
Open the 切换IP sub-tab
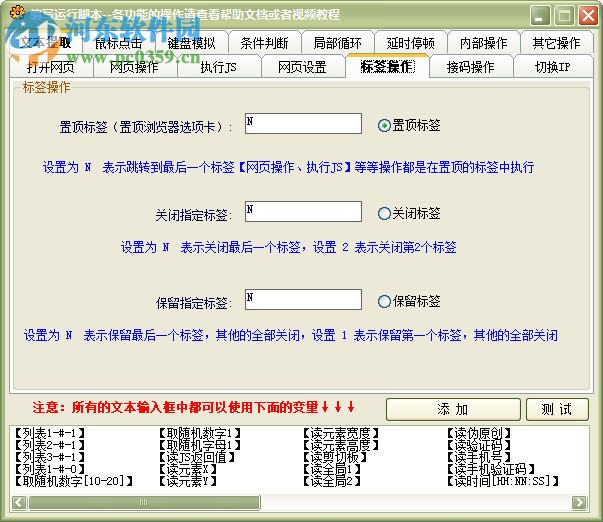(x=553, y=67)
